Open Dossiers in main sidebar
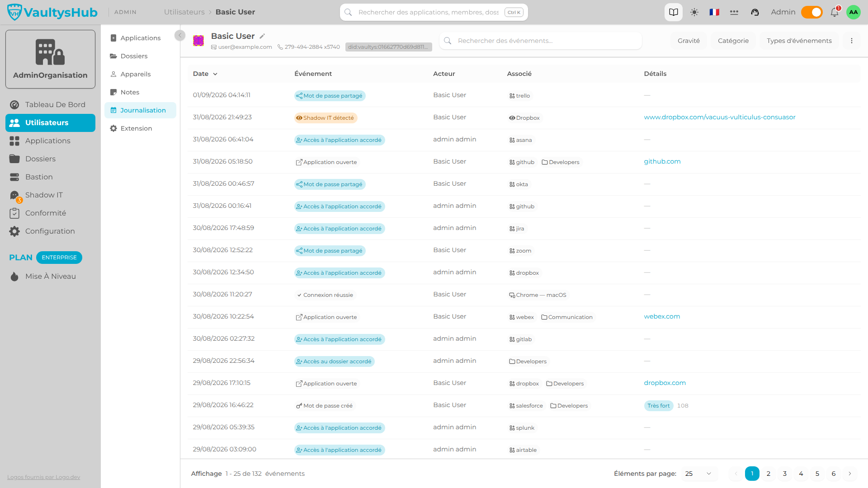This screenshot has width=868, height=488. click(50, 159)
